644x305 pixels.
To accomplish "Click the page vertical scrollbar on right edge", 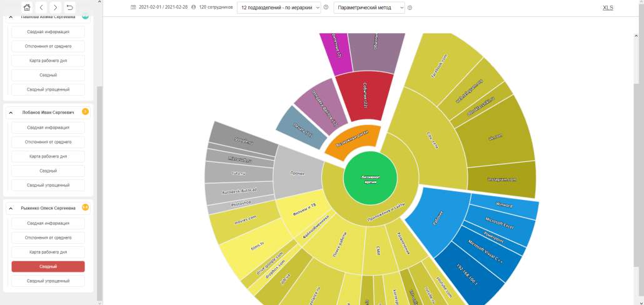I will coord(641,152).
